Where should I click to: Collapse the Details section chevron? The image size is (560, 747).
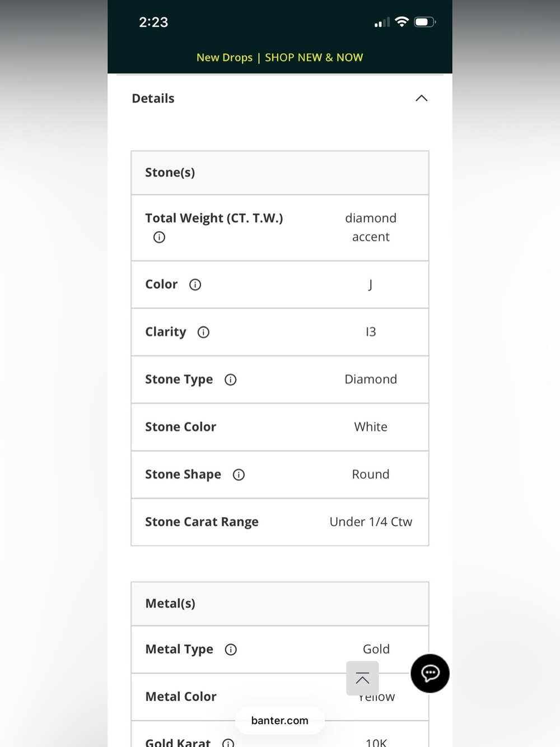(422, 99)
